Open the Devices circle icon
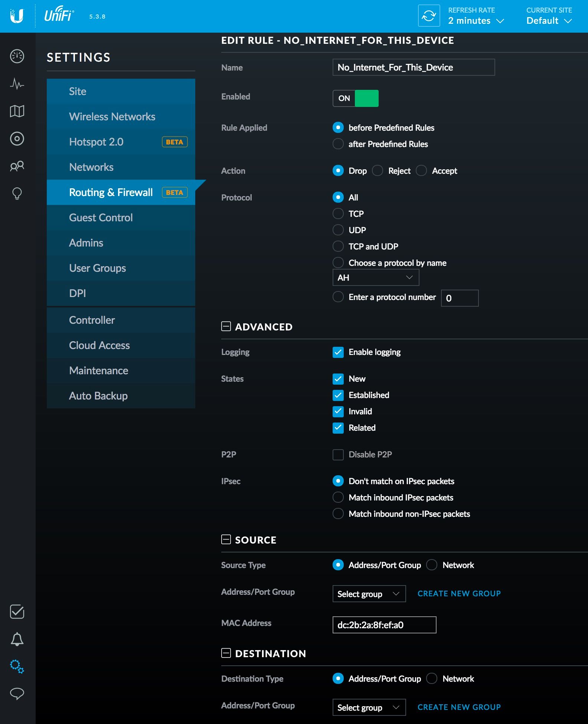This screenshot has height=724, width=588. [17, 138]
